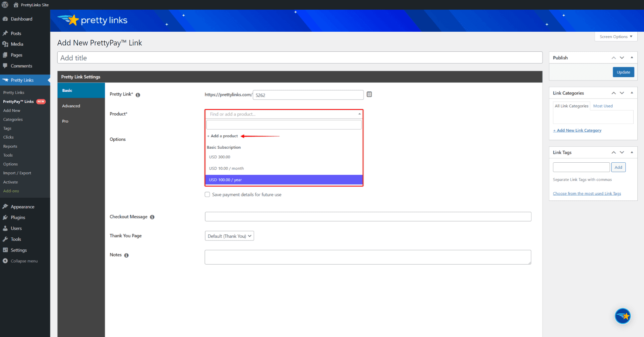Switch to the Most Used categories tab
Viewport: 644px width, 337px height.
603,106
